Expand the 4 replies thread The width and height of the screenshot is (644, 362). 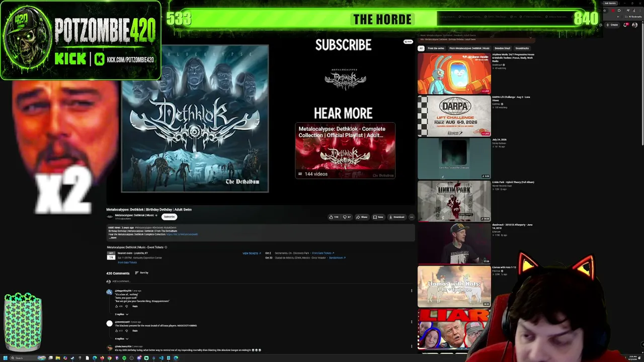(x=121, y=339)
